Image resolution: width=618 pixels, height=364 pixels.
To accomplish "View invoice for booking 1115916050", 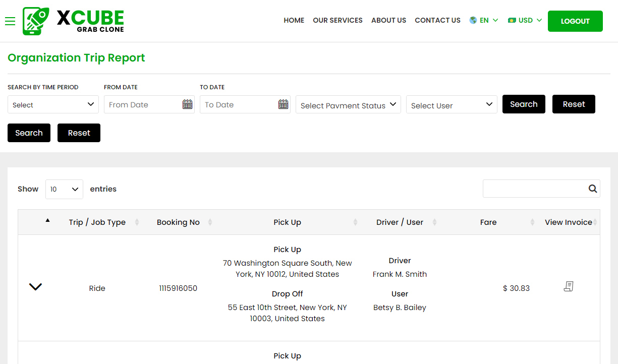I will point(569,287).
